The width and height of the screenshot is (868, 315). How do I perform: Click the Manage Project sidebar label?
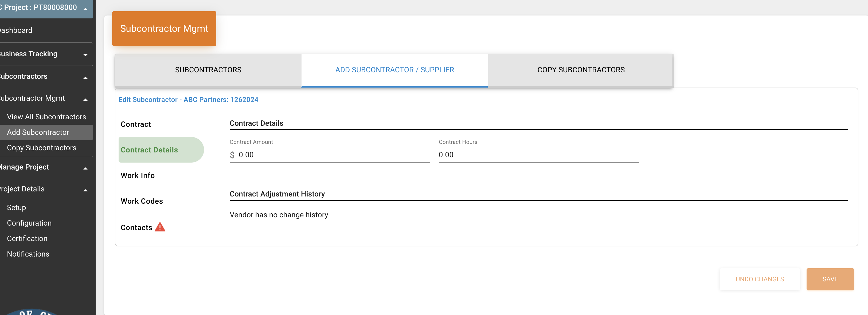click(x=24, y=167)
